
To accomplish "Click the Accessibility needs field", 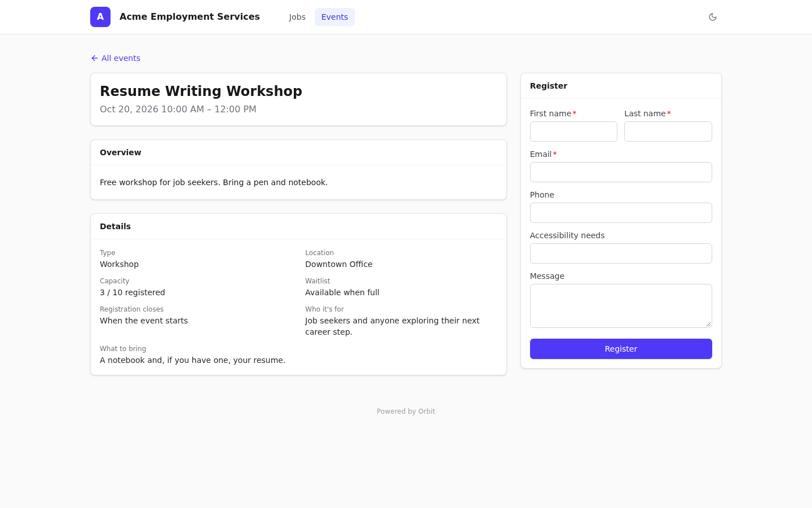I will (x=621, y=253).
